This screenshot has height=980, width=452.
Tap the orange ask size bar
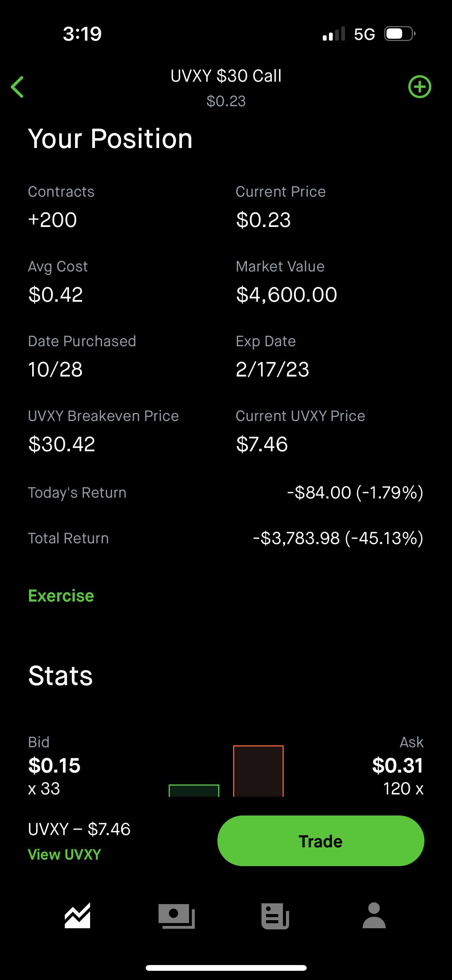point(258,771)
